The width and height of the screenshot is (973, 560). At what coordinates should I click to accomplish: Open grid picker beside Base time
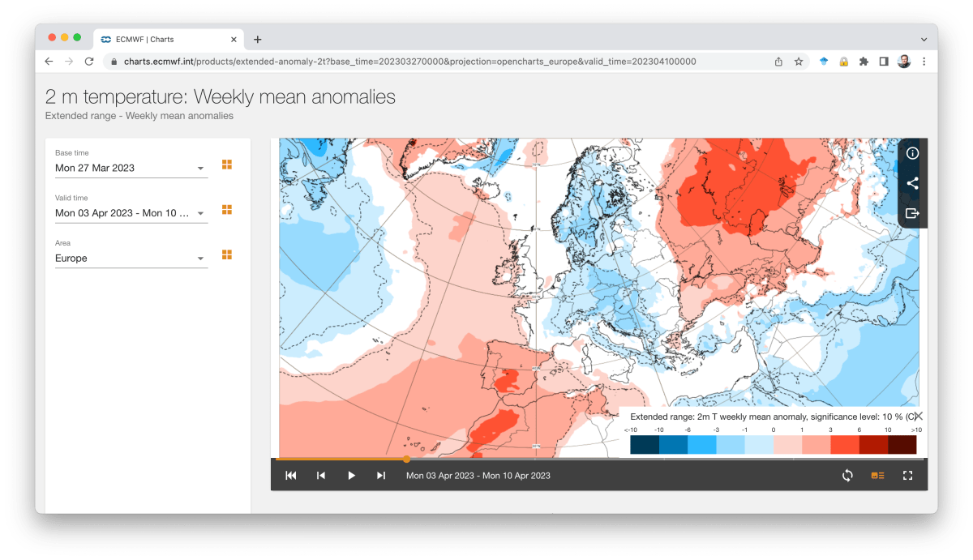coord(227,165)
